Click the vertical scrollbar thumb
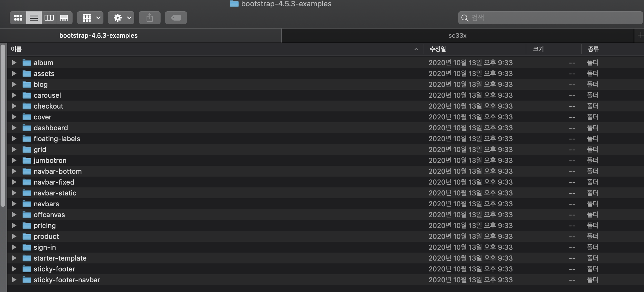 tap(3, 126)
